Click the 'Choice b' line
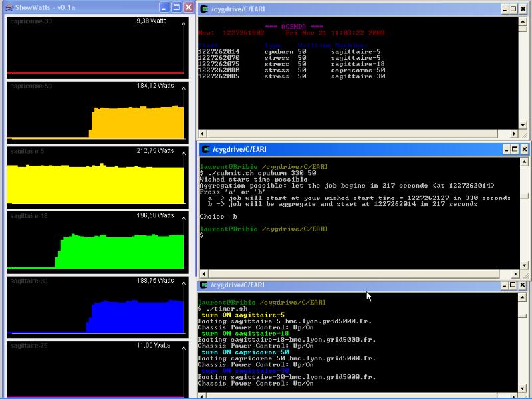Screen dimensions: 532x399 (219, 217)
